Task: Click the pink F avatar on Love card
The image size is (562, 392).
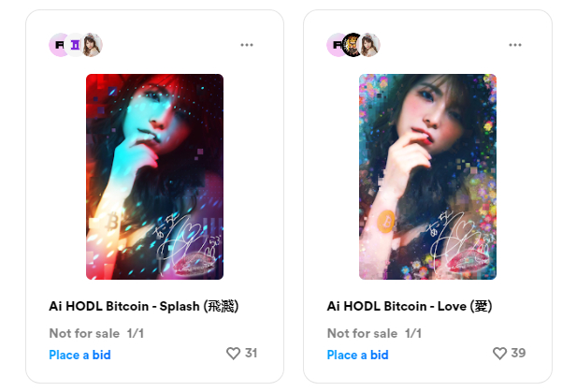Action: (x=336, y=45)
